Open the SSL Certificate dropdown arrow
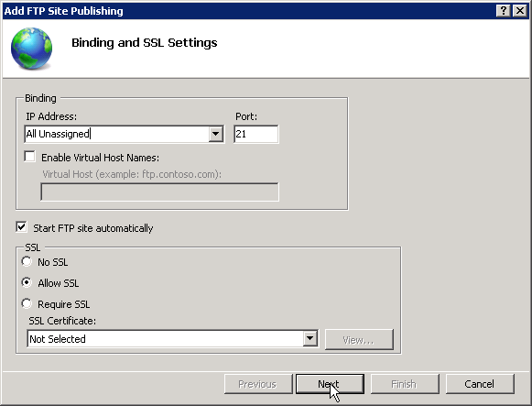 click(x=310, y=338)
